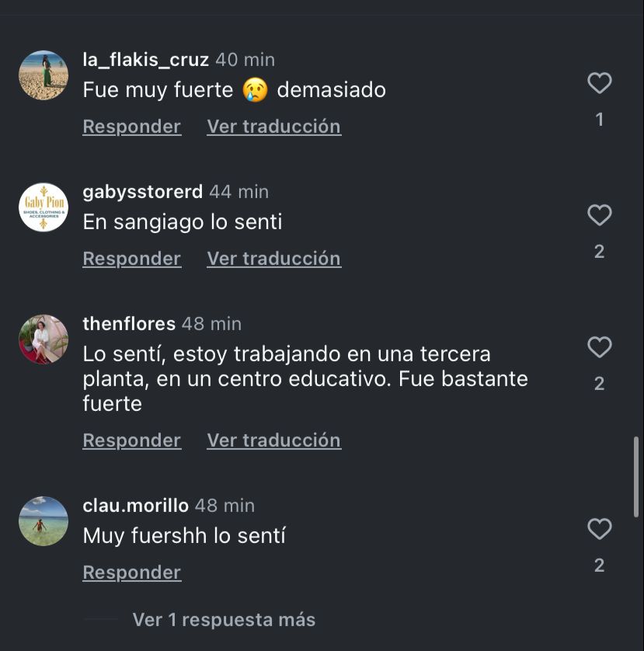Expand "Ver 1 respuesta más" replies
Viewport: 644px width, 651px height.
click(x=224, y=620)
